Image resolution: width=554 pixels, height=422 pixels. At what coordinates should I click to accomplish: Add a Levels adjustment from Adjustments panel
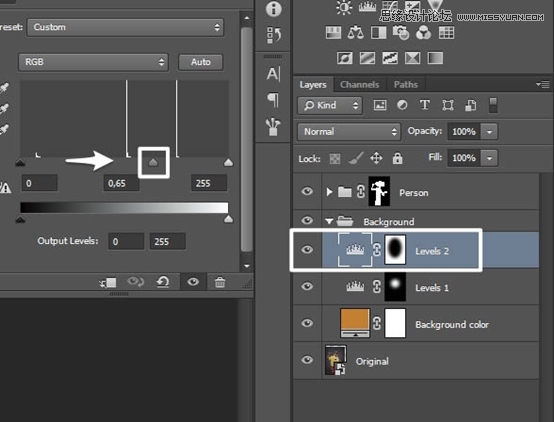click(367, 6)
